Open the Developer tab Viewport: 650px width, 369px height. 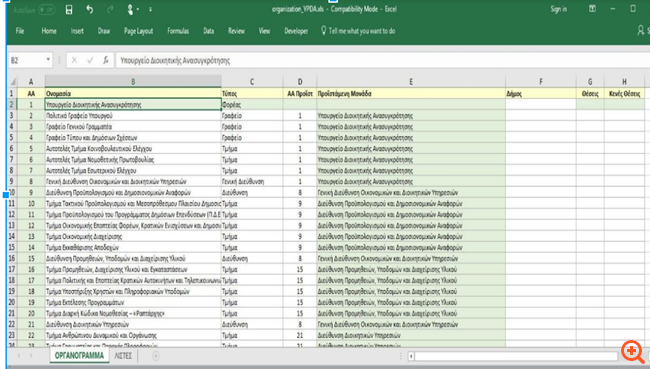[x=296, y=31]
